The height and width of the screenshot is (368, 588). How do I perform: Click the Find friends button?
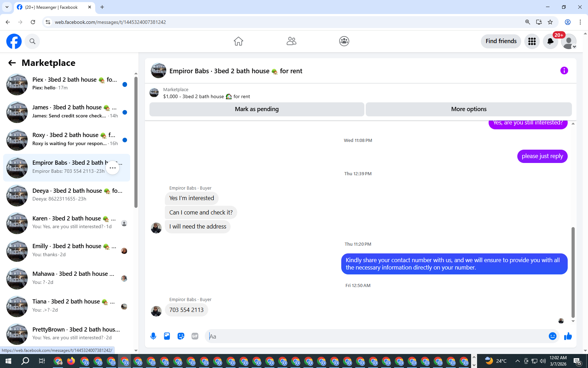click(501, 41)
